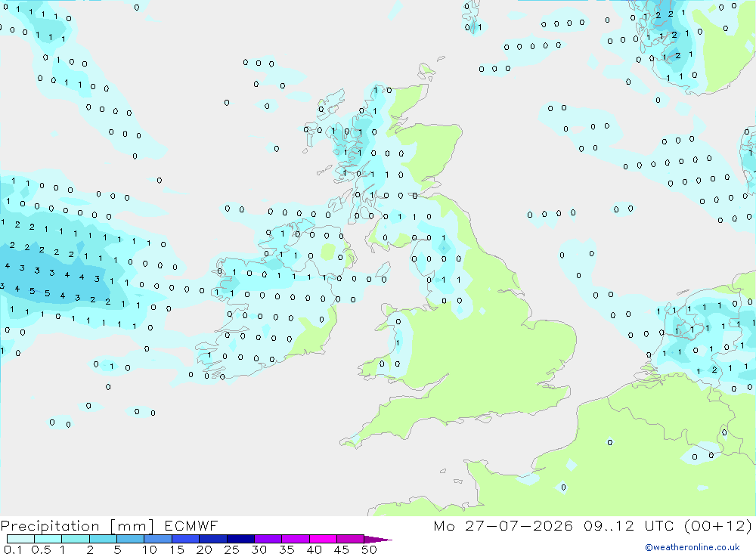756x554 pixels.
Task: Click the '09..12 UTC' time label
Action: (x=628, y=525)
